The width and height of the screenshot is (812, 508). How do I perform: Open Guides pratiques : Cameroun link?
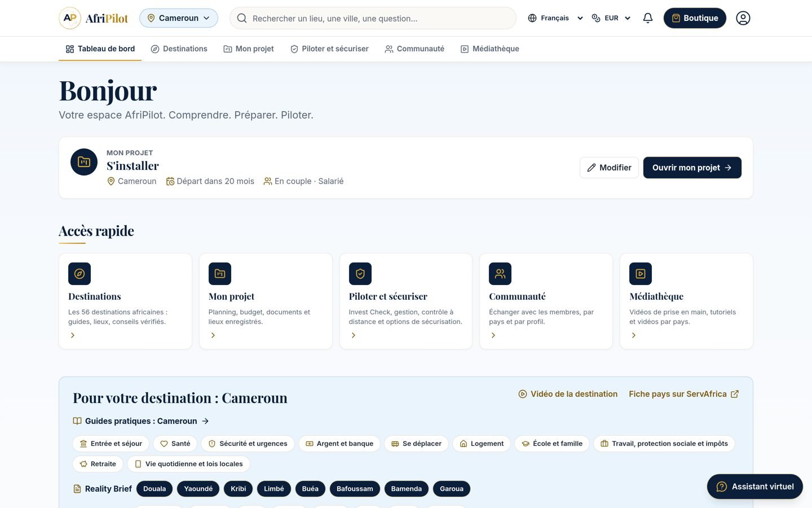pos(141,421)
